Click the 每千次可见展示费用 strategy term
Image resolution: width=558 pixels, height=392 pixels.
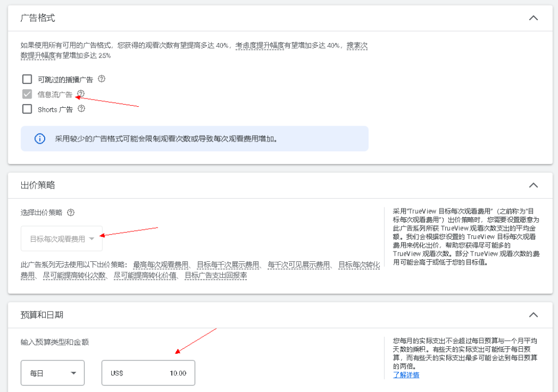pos(299,265)
